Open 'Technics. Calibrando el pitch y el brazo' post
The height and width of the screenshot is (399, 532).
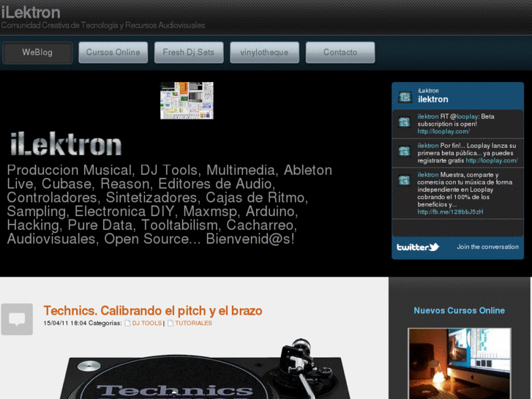click(153, 310)
